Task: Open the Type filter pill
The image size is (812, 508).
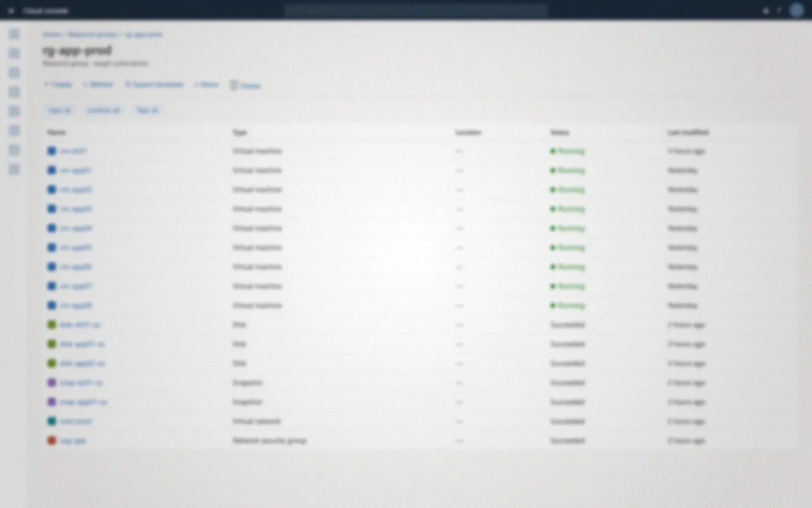Action: click(59, 110)
